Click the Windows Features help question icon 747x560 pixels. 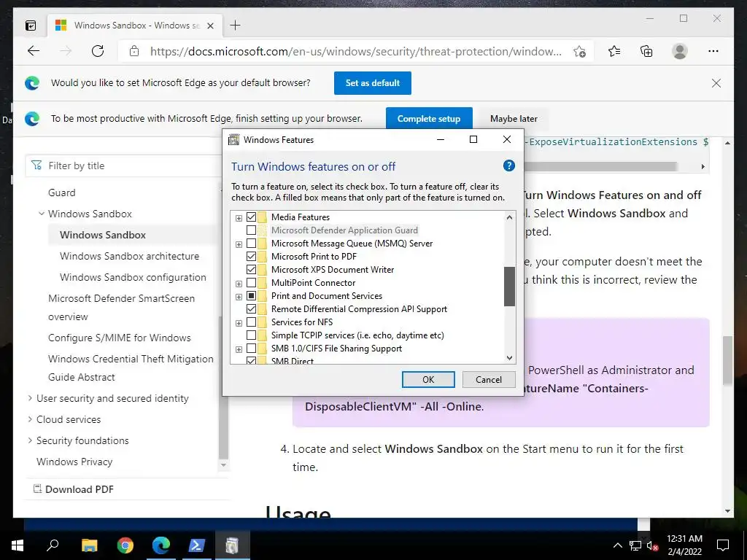point(508,166)
